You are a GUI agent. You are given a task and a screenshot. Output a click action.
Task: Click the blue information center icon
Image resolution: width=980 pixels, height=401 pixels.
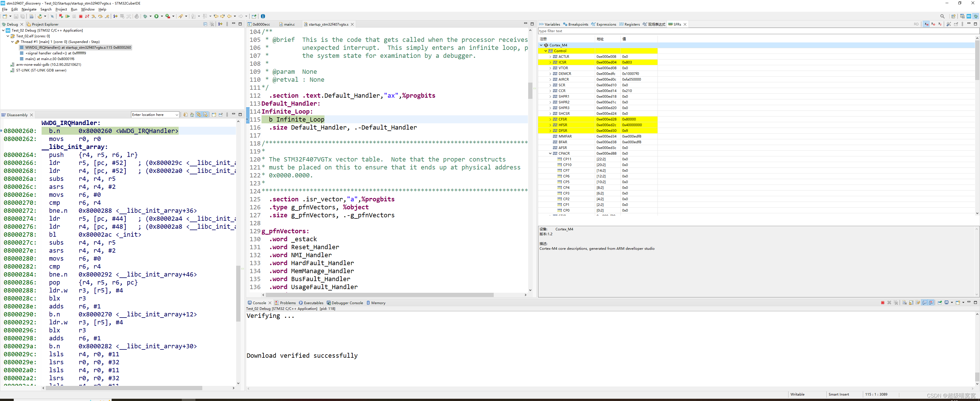click(263, 16)
